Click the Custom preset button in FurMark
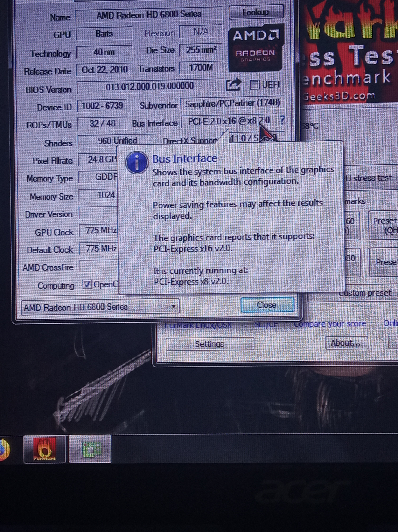This screenshot has height=532, width=398. pyautogui.click(x=365, y=293)
